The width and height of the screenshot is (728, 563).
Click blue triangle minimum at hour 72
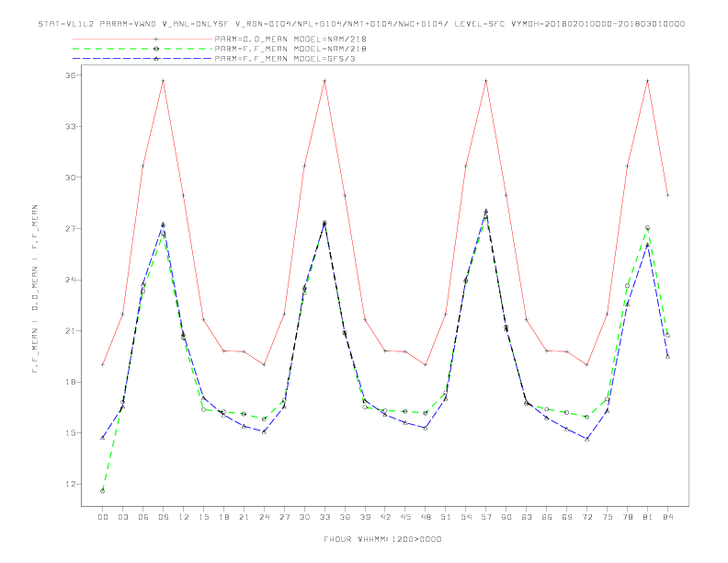[x=587, y=439]
